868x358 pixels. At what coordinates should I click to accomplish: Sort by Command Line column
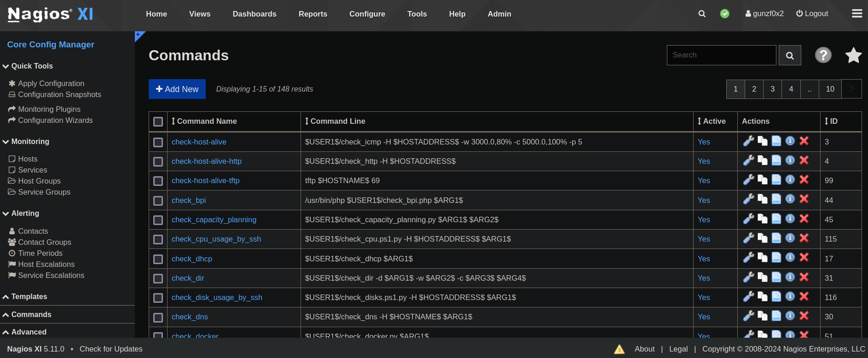point(335,121)
